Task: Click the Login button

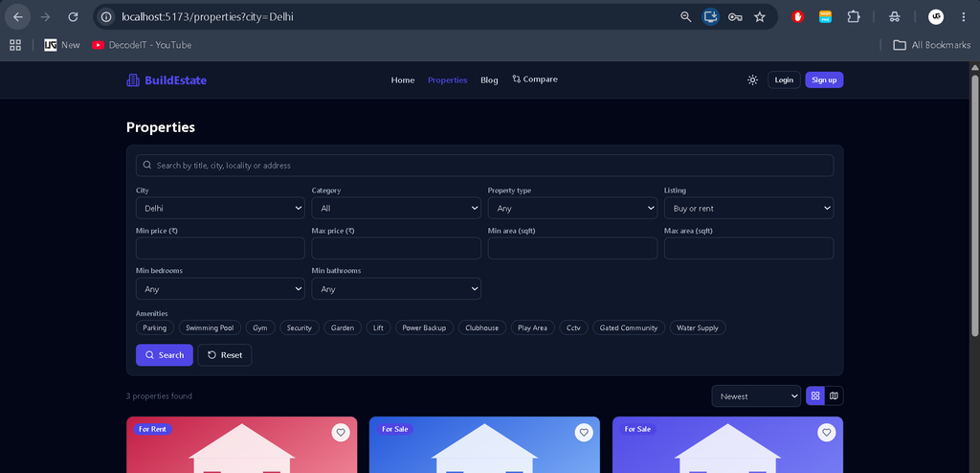Action: pos(784,80)
